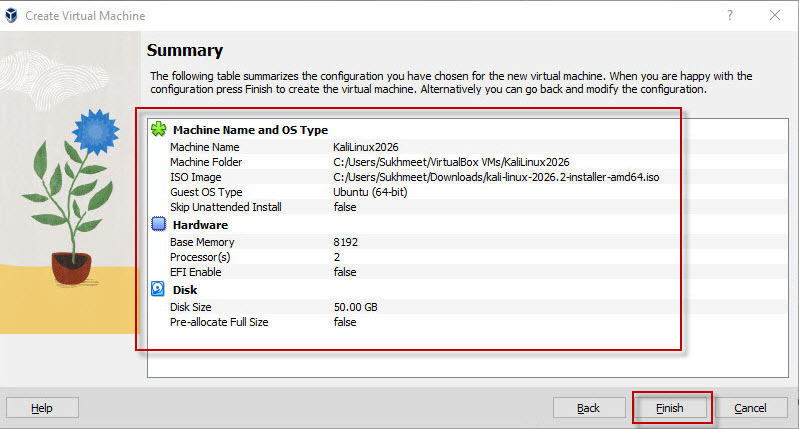Click the VirtualBox cube title icon
The height and width of the screenshot is (429, 799).
tap(11, 16)
